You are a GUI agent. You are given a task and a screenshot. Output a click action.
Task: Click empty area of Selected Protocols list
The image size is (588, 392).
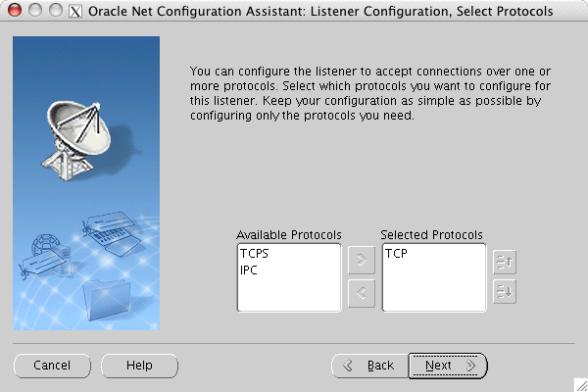tap(434, 291)
